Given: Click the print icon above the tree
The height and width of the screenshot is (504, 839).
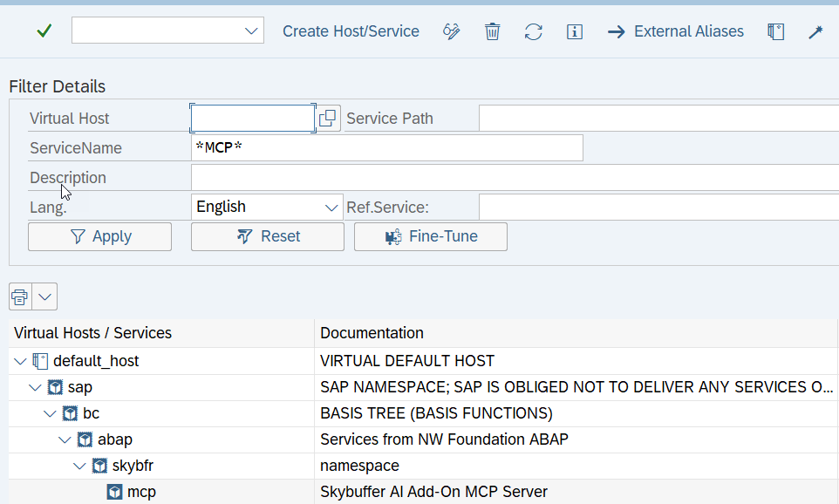Looking at the screenshot, I should click(20, 296).
